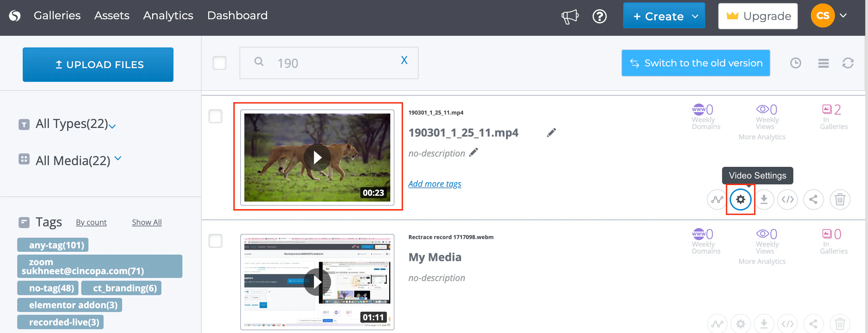Click the Upload Files button

click(x=98, y=65)
